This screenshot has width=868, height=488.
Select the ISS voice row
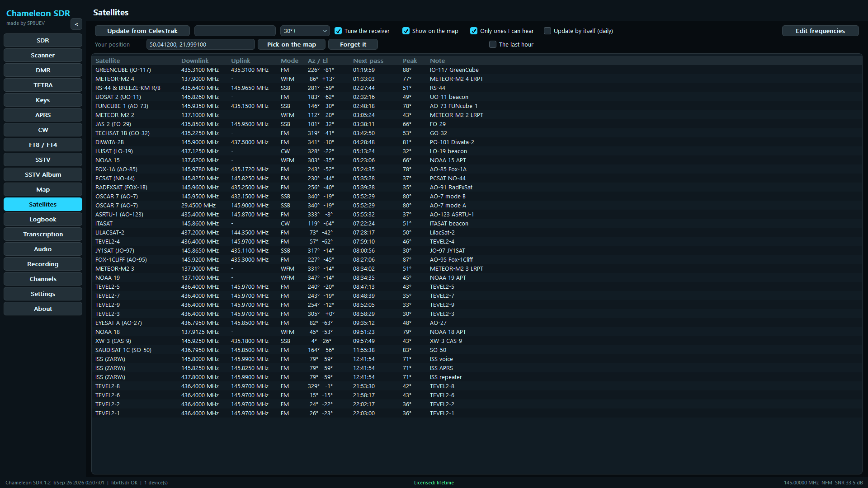pyautogui.click(x=477, y=359)
